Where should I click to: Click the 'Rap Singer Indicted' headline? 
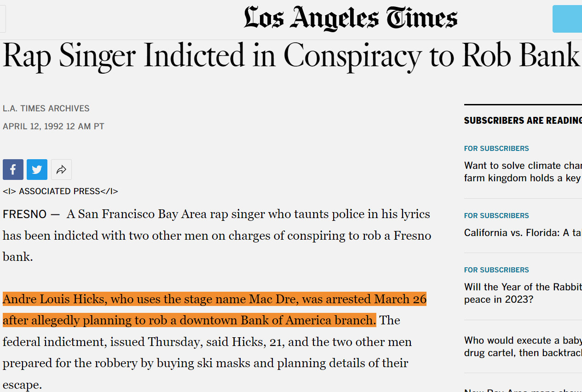click(291, 56)
